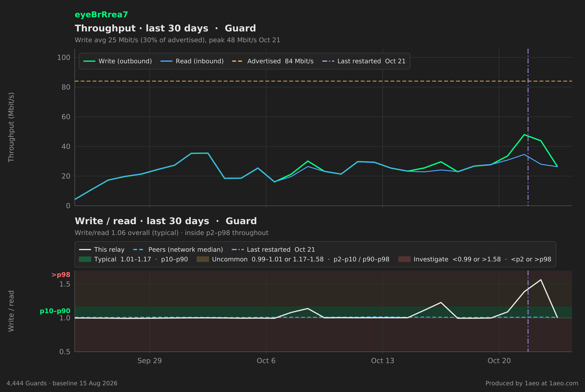
Task: Click the >p98 band label
Action: [61, 275]
